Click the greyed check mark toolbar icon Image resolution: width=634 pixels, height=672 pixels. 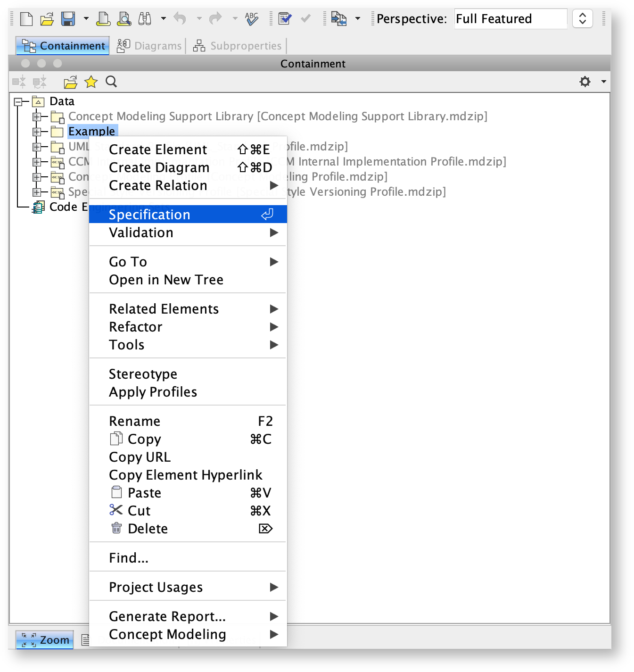coord(305,18)
